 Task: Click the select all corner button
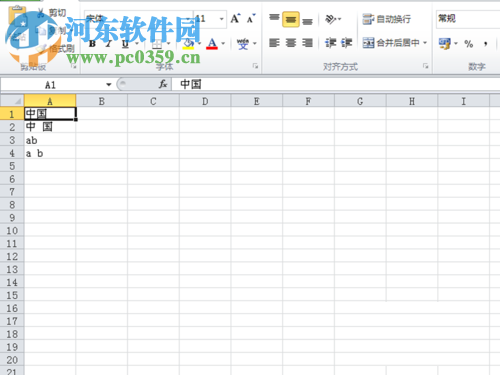[x=12, y=101]
